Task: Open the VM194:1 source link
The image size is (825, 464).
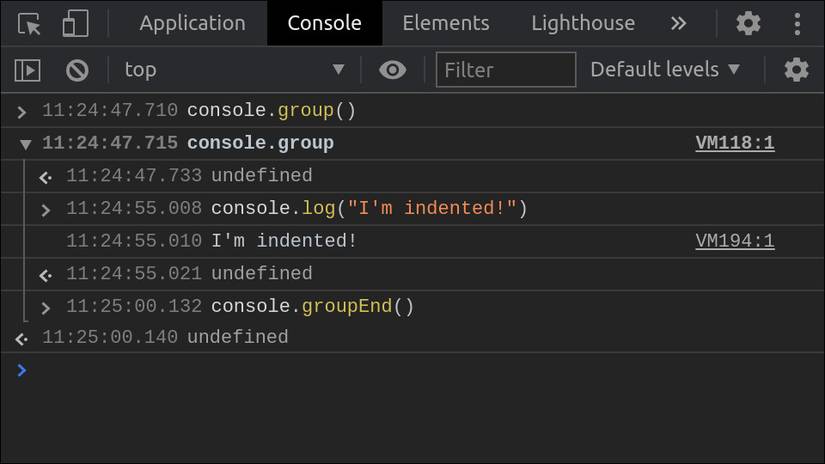Action: (x=735, y=241)
